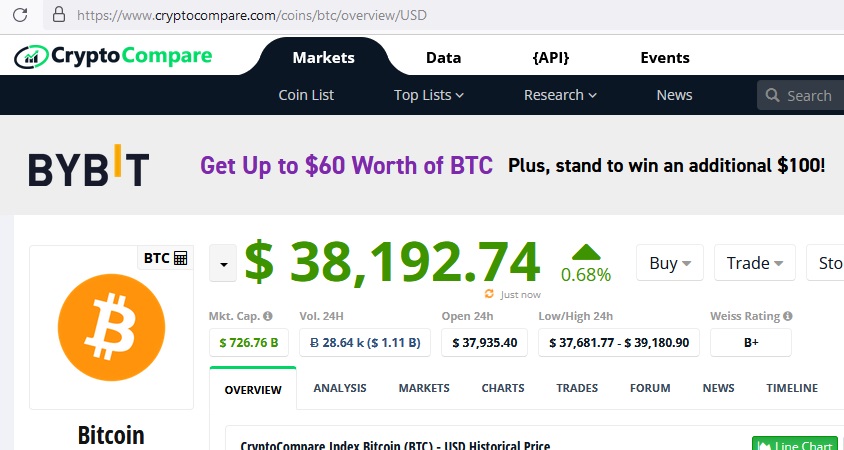Image resolution: width=844 pixels, height=450 pixels.
Task: Open the Research menu
Action: click(560, 95)
